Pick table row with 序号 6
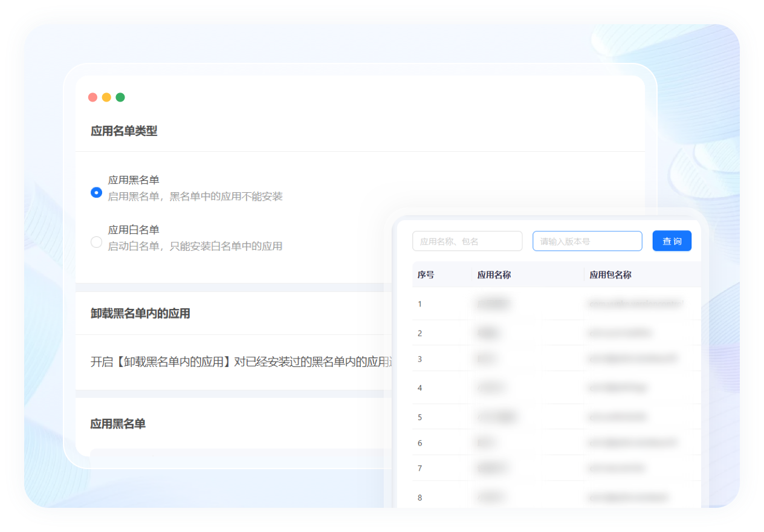This screenshot has width=764, height=532. point(556,443)
